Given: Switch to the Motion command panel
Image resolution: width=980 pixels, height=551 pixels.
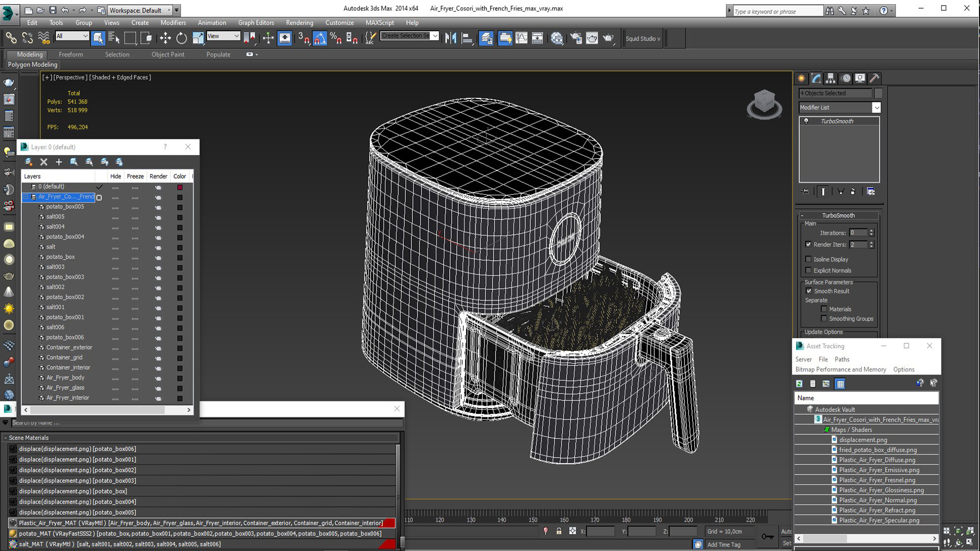Looking at the screenshot, I should pyautogui.click(x=846, y=78).
